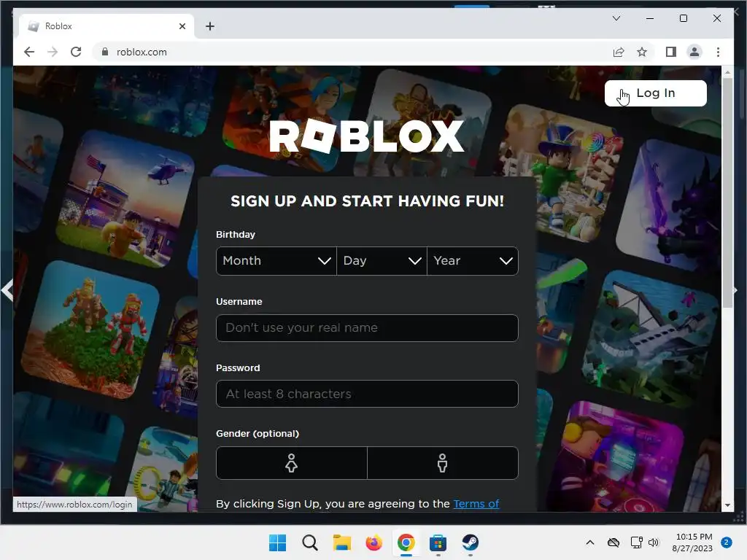Reload the Roblox page

click(76, 52)
